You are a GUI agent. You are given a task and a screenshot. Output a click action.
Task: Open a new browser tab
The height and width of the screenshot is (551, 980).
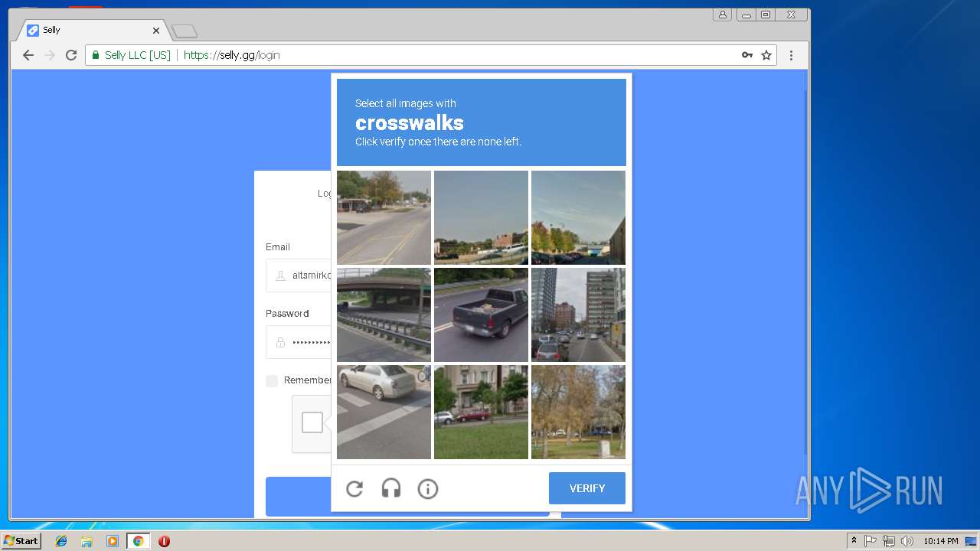[x=185, y=31]
